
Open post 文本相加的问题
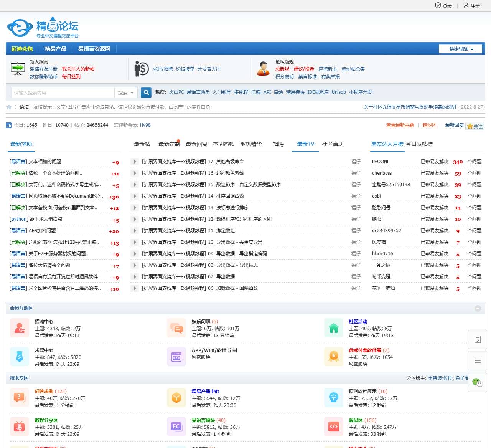point(45,162)
